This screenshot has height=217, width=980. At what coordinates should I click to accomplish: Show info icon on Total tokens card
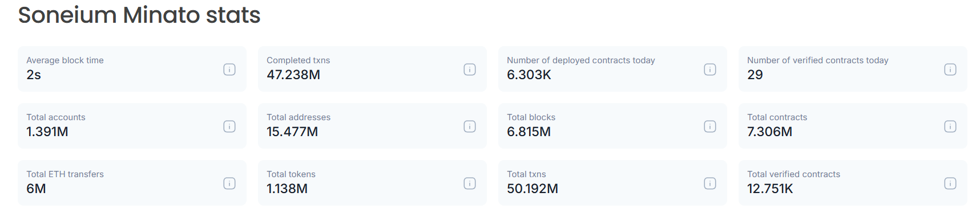(x=470, y=183)
